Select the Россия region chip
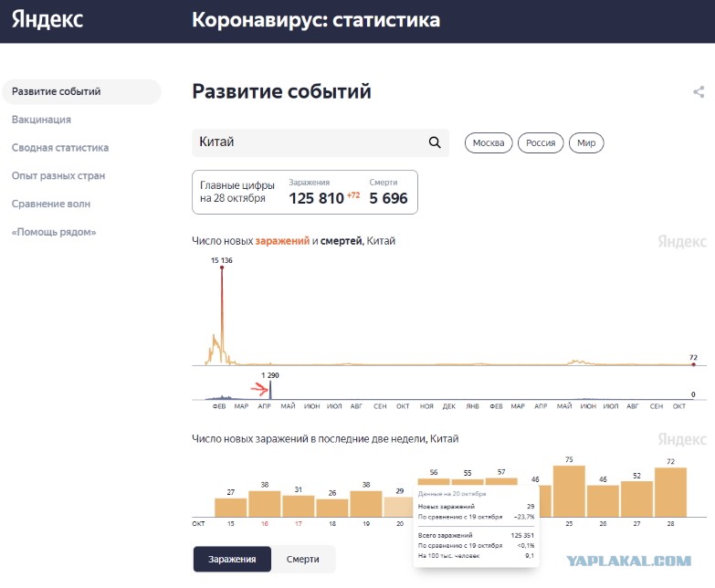Screen dimensions: 715x588 [x=541, y=143]
